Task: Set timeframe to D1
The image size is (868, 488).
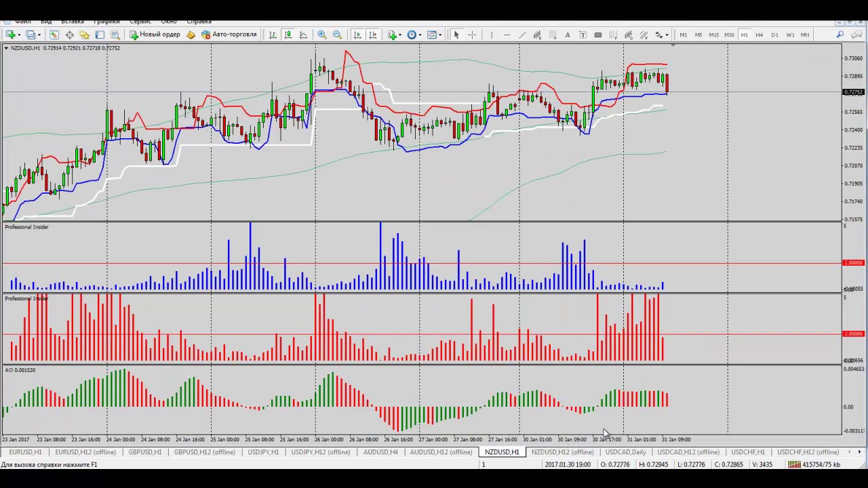Action: [774, 35]
